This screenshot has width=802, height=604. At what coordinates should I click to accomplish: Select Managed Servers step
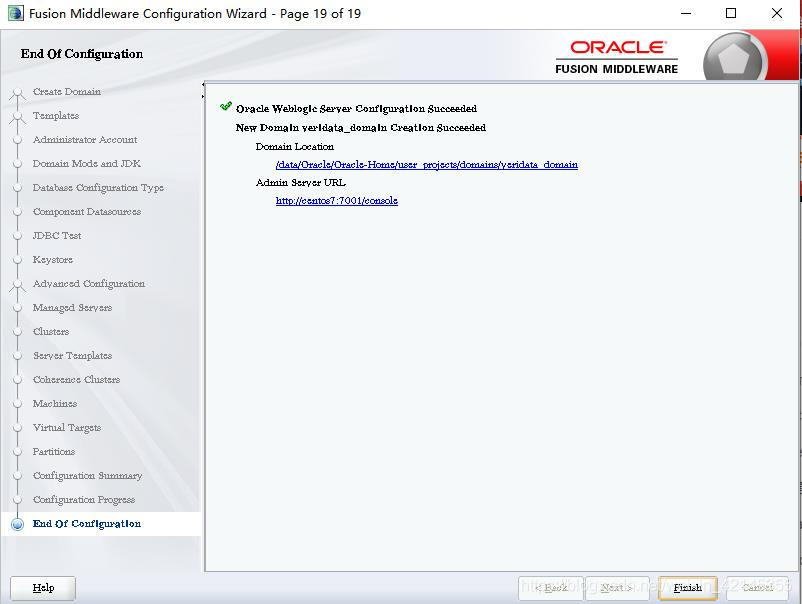[x=72, y=308]
